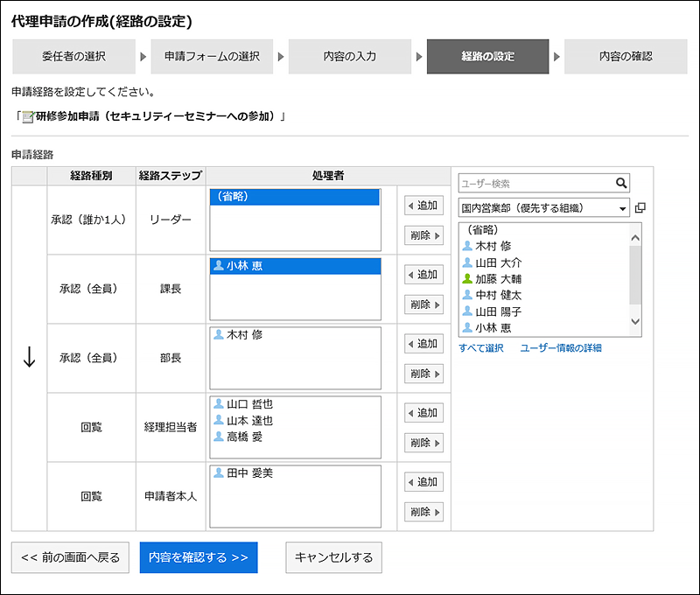The image size is (700, 595).
Task: Select 中村 健太 in the user candidate list
Action: [x=543, y=295]
